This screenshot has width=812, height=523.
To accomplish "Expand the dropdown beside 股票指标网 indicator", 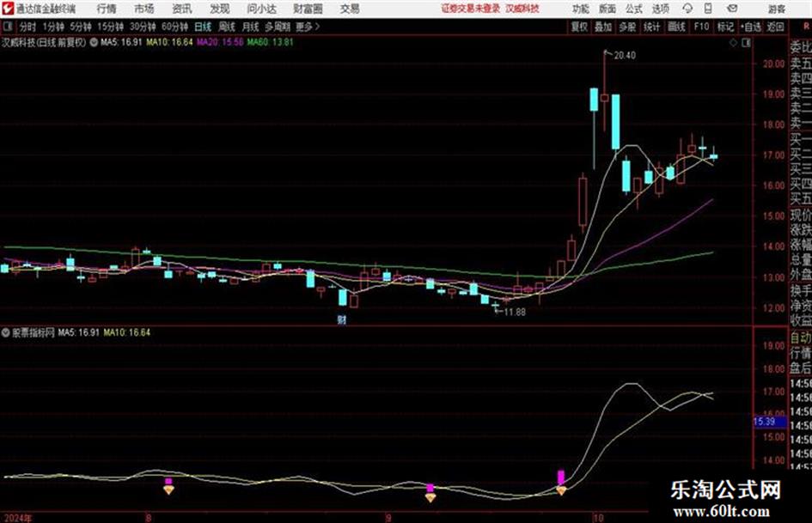I will (x=6, y=332).
